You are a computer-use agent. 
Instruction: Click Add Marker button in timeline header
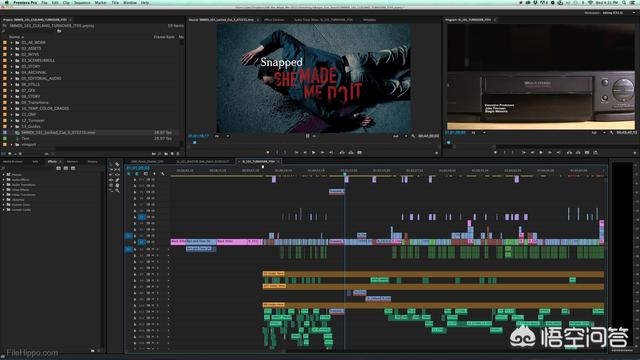tap(154, 174)
